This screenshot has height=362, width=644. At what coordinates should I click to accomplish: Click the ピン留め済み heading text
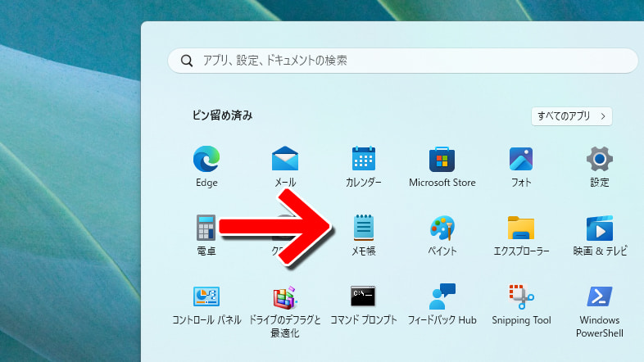[x=222, y=115]
